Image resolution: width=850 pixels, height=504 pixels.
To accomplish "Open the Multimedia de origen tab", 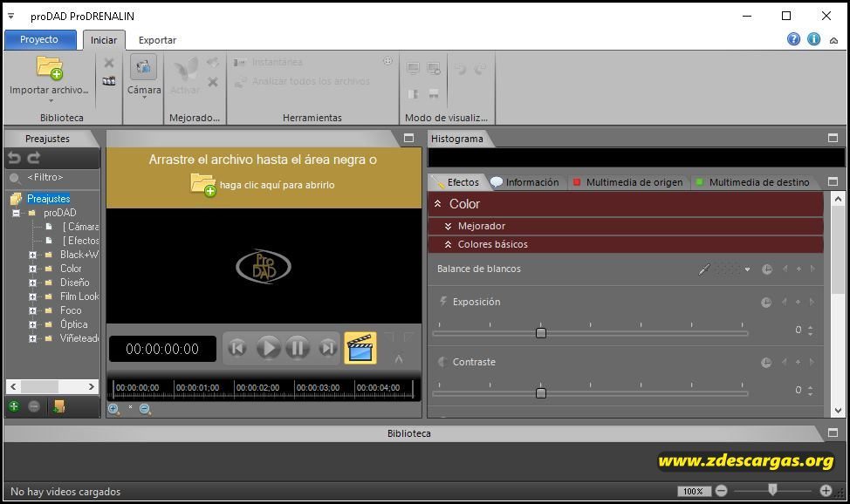I will 629,182.
